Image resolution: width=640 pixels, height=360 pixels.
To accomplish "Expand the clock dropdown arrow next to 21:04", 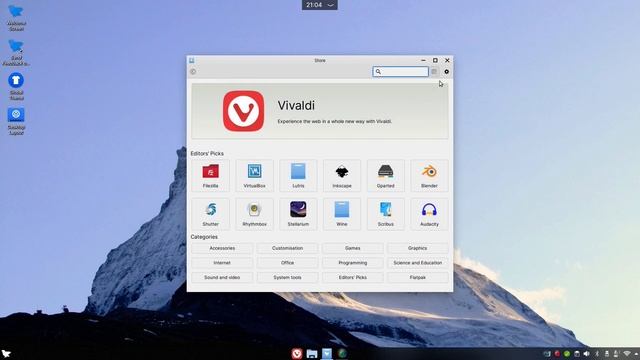I will 331,5.
